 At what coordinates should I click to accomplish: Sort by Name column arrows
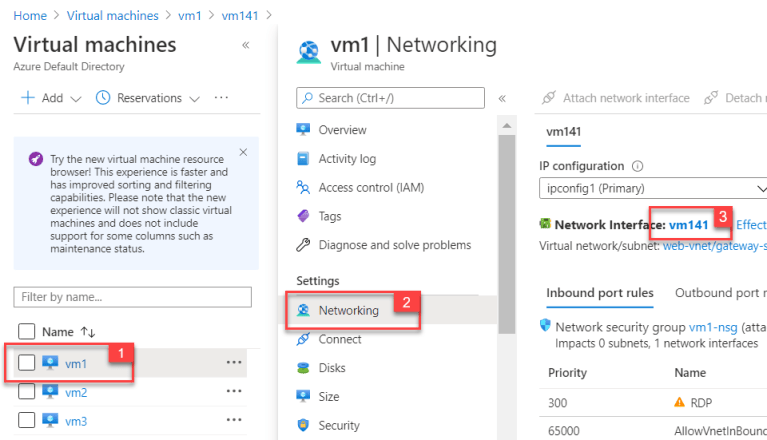click(x=88, y=332)
